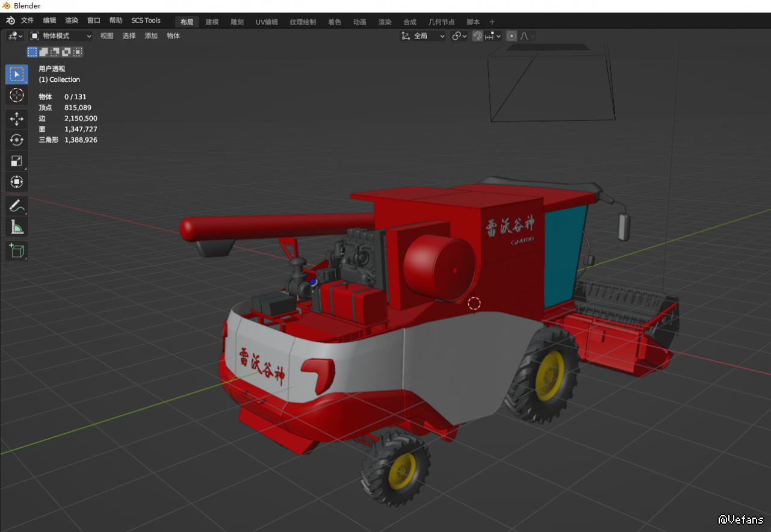Open the 窗口 menu

[x=94, y=20]
